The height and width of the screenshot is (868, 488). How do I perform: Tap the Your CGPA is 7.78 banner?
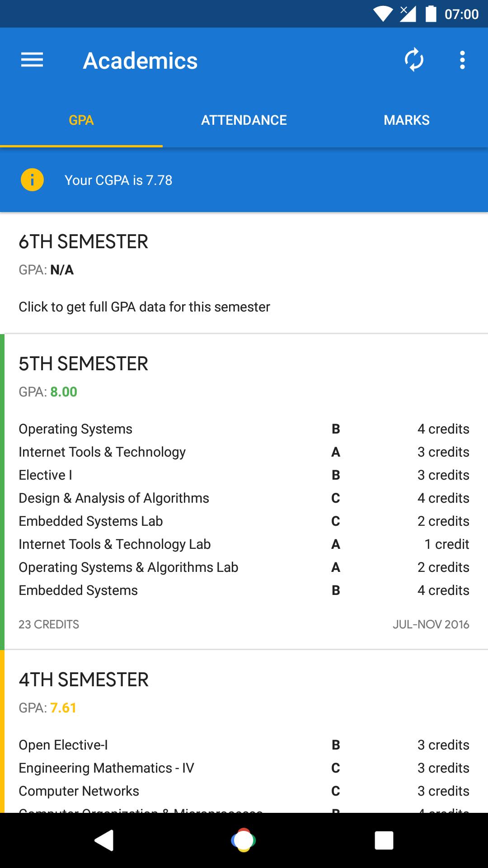[x=244, y=180]
